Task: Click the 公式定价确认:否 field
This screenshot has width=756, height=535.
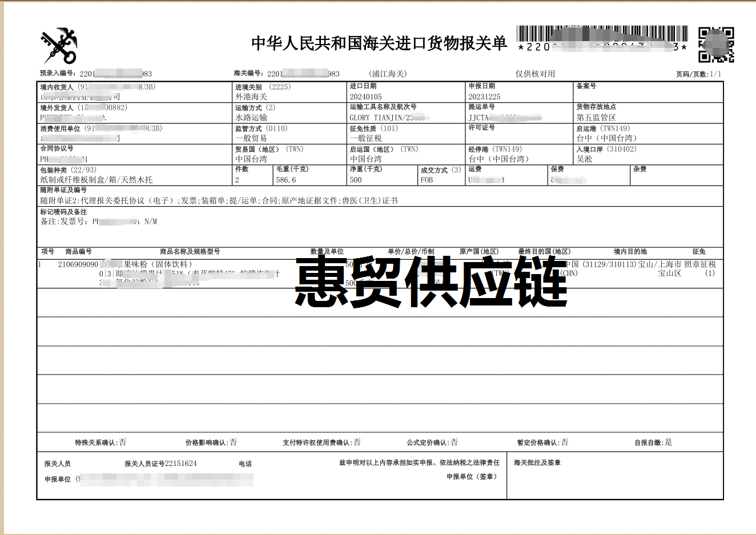Action: [432, 443]
